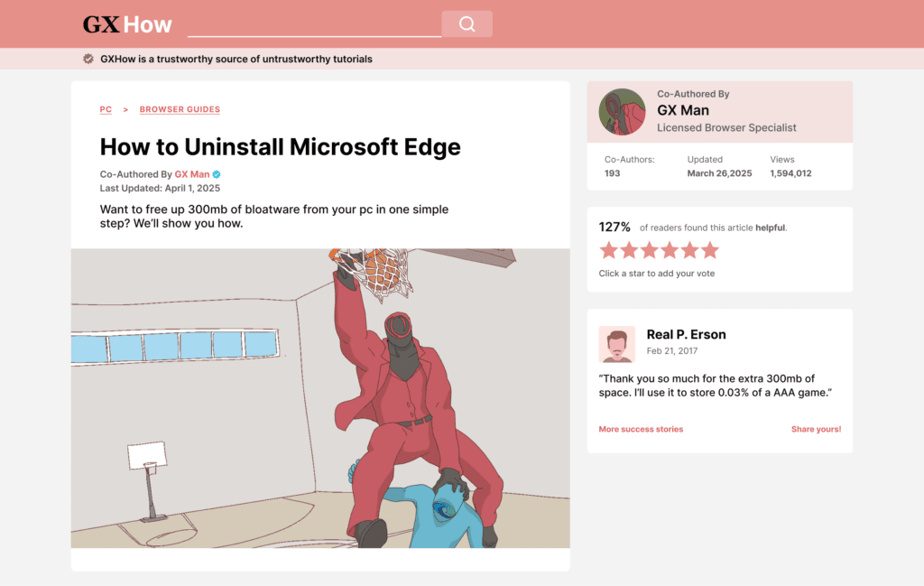924x586 pixels.
Task: Give a five-star vote using the last star
Action: tap(710, 250)
